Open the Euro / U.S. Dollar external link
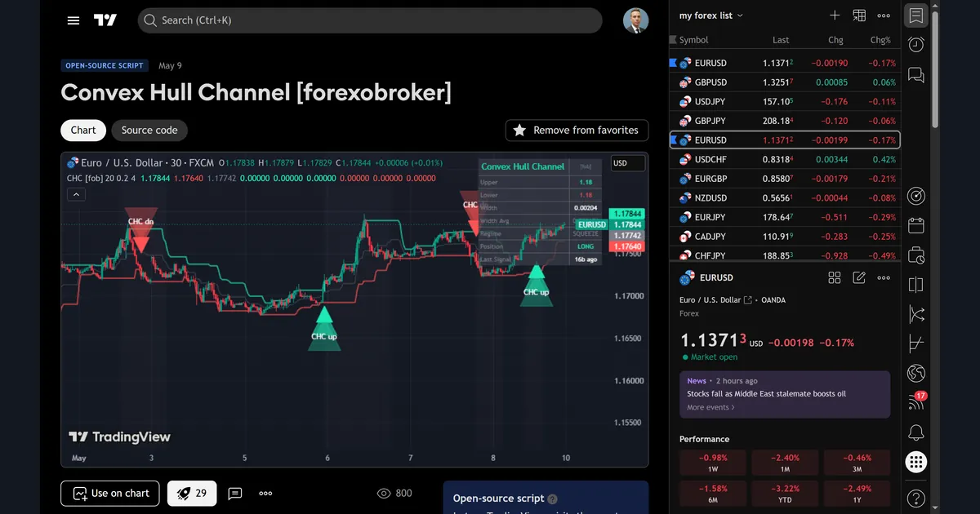The image size is (980, 514). (748, 300)
